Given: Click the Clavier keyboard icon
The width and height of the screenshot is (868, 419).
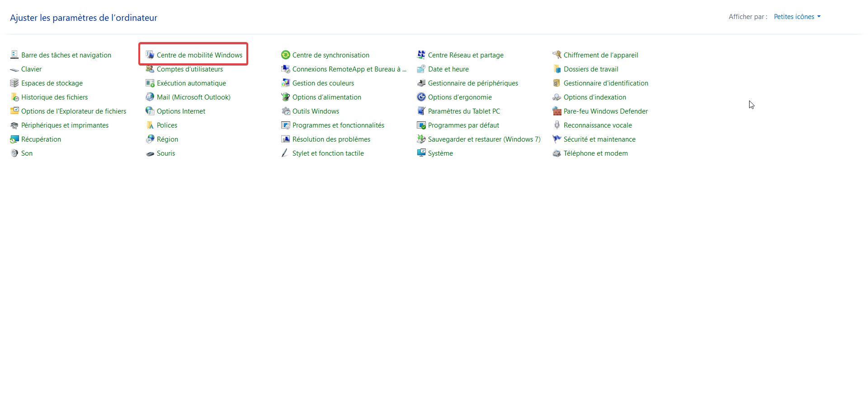Looking at the screenshot, I should pyautogui.click(x=14, y=69).
